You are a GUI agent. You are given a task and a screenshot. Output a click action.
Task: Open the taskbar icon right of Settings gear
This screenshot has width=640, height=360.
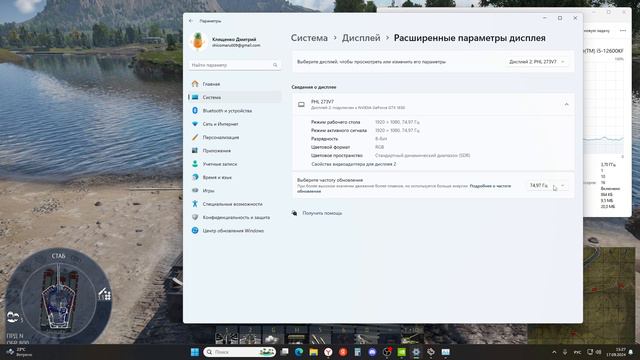431,352
